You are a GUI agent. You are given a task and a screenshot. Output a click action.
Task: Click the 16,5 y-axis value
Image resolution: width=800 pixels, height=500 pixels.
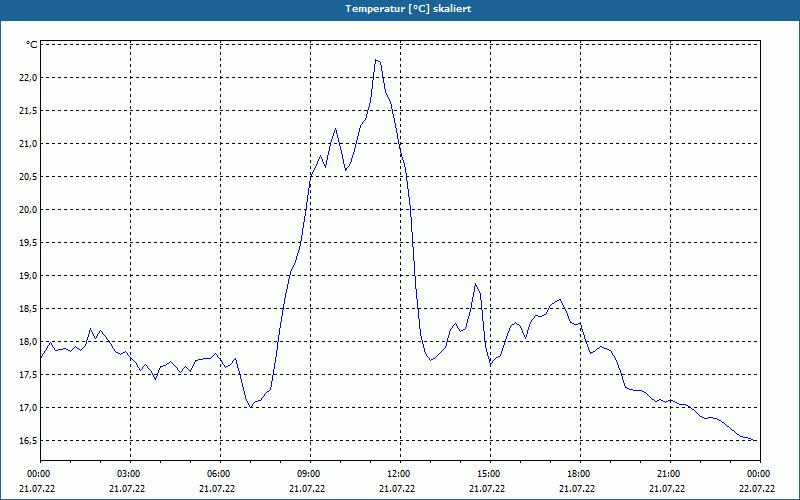click(x=29, y=441)
